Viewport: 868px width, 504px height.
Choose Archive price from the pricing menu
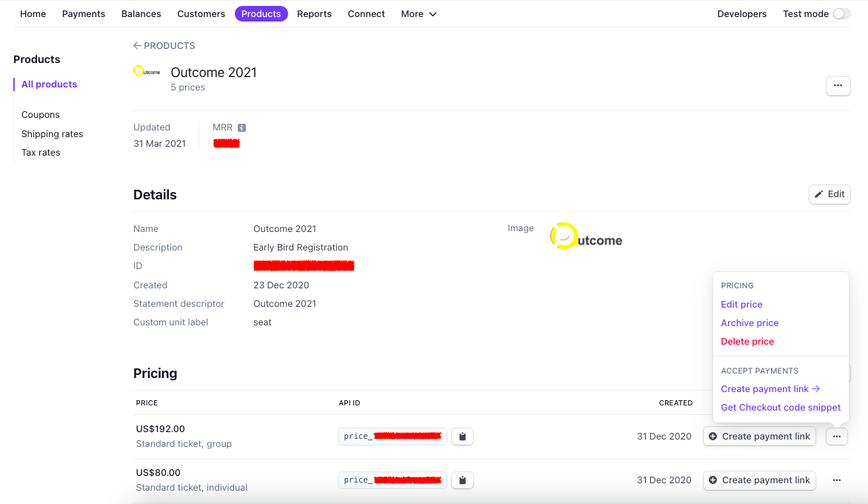[x=750, y=323]
